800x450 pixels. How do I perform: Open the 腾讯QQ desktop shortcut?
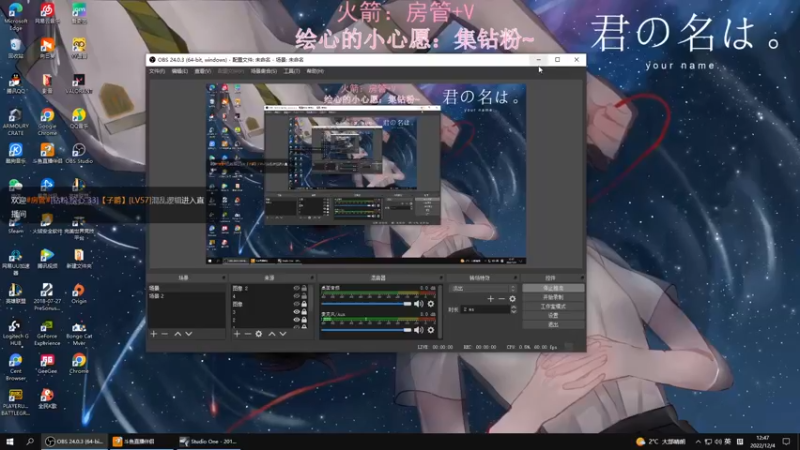coord(15,83)
